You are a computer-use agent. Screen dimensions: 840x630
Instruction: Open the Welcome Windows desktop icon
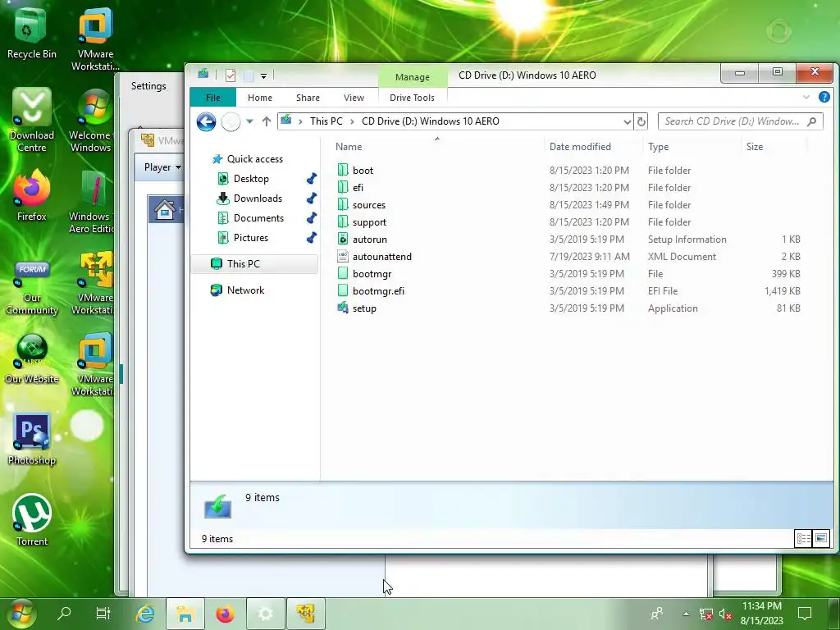point(92,121)
